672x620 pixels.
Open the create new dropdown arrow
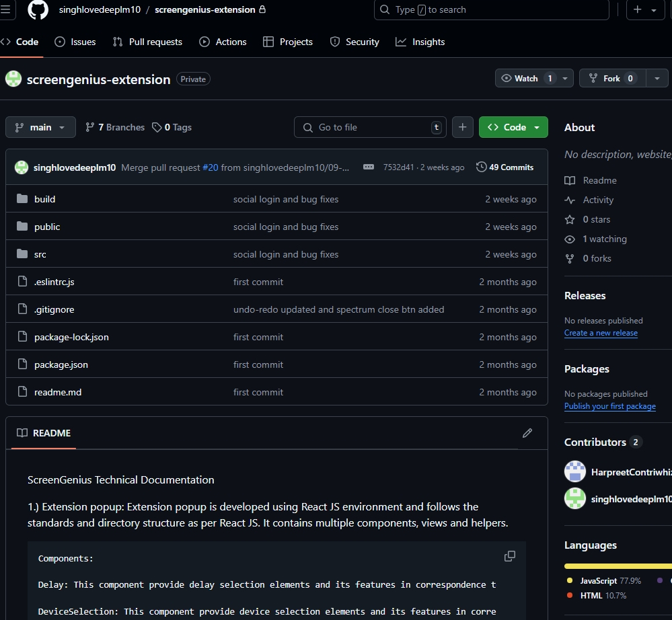pos(654,10)
